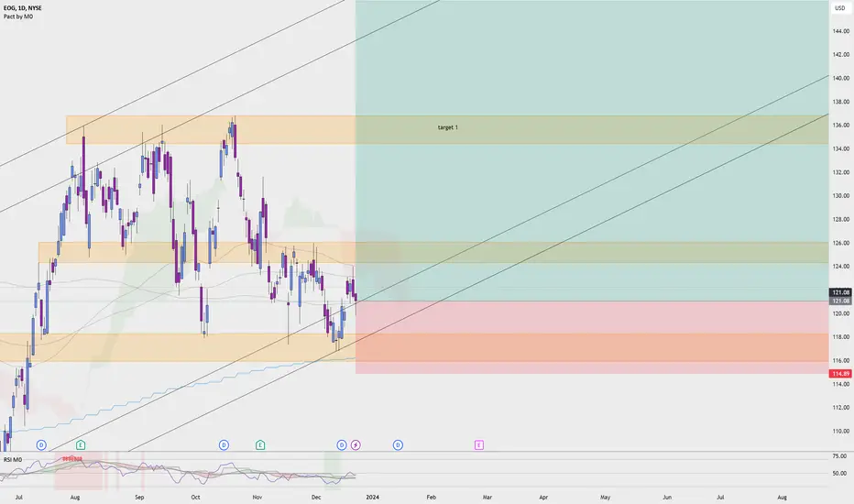Click the Nov label on time axis
The width and height of the screenshot is (854, 504).
pyautogui.click(x=257, y=497)
